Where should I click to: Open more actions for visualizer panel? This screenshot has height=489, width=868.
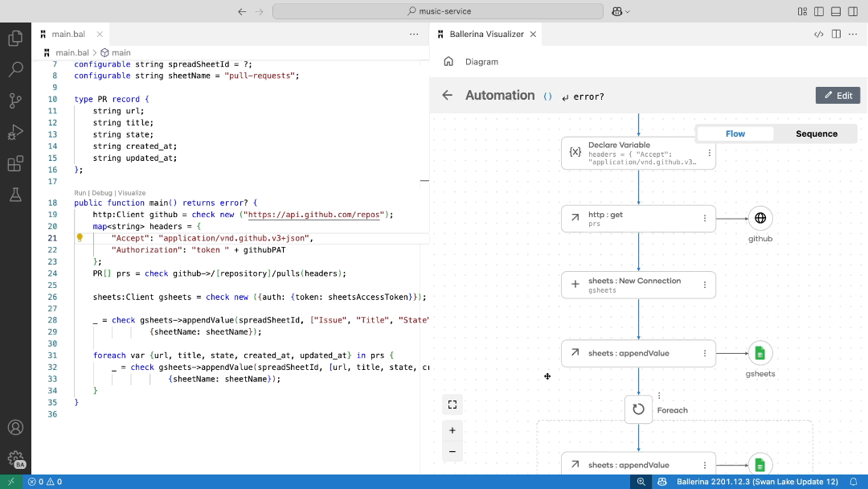click(853, 34)
